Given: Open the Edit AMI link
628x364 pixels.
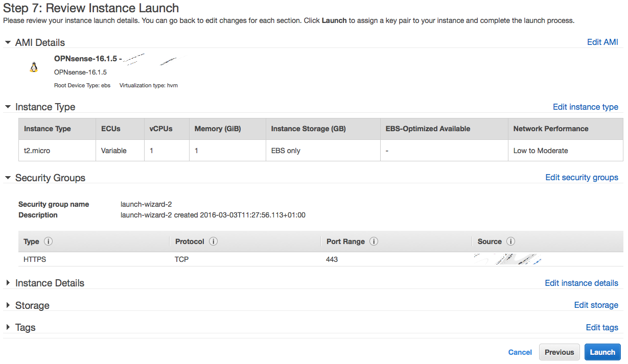Looking at the screenshot, I should tap(602, 42).
